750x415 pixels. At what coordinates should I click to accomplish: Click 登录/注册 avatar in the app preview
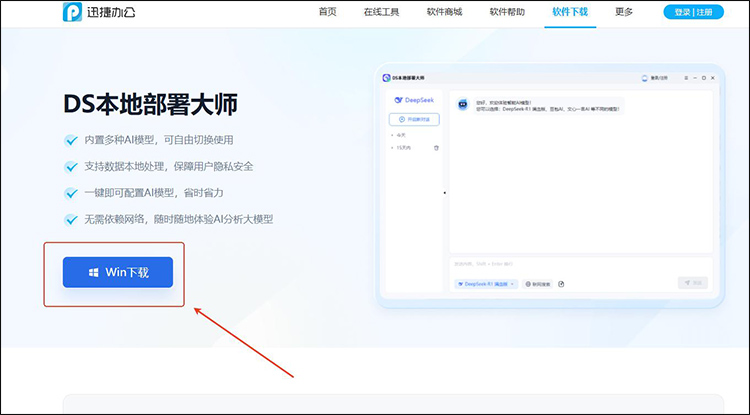pos(644,78)
